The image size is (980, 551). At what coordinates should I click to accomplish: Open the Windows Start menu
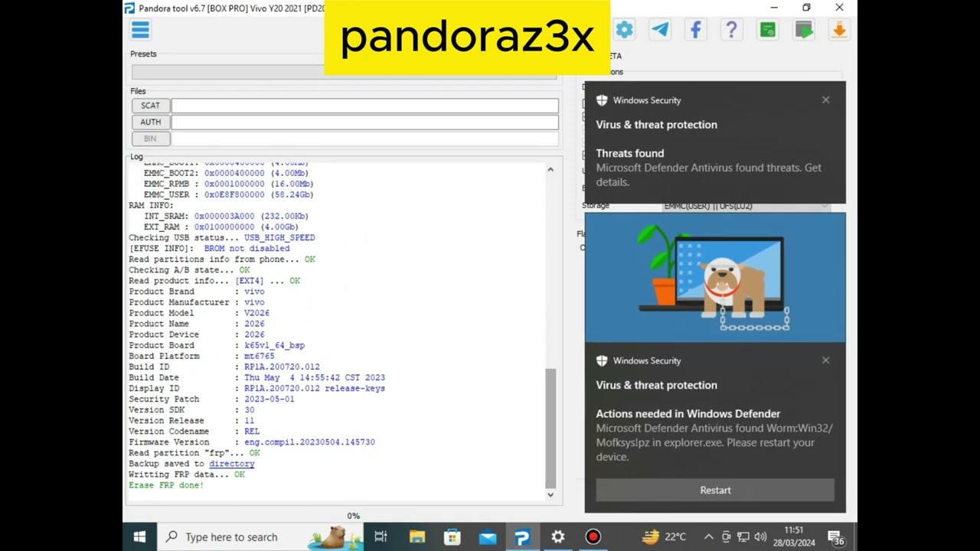click(x=140, y=537)
